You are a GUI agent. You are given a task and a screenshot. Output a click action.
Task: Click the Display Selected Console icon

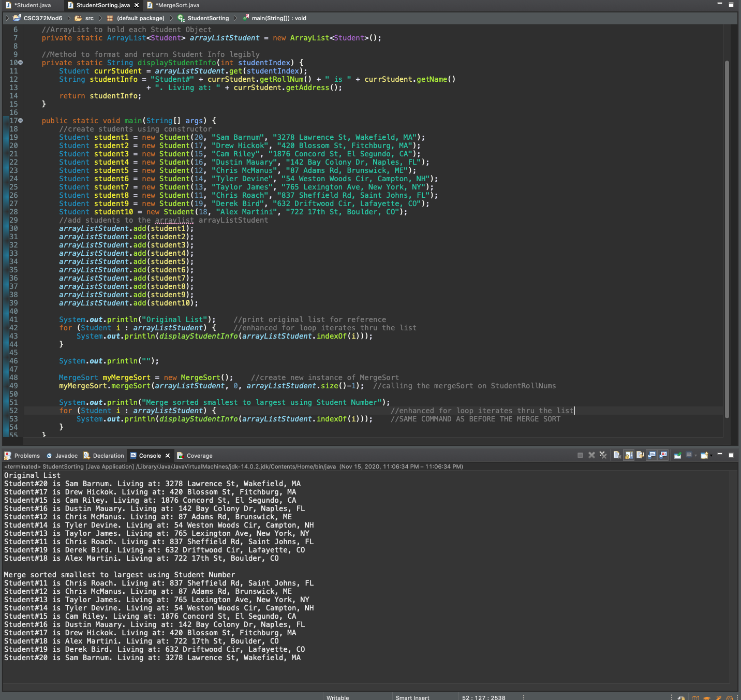[x=689, y=455]
